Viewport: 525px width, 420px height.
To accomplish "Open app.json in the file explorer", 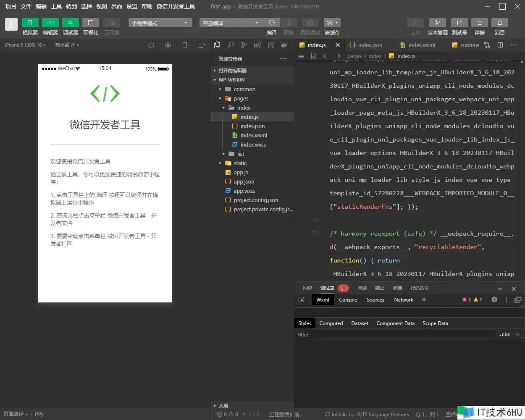I will click(x=244, y=182).
